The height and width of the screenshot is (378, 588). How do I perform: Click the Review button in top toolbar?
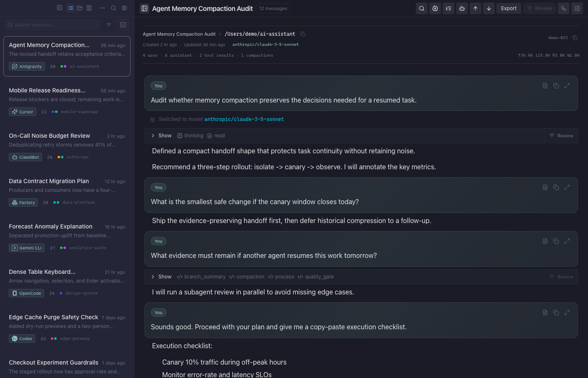[539, 8]
